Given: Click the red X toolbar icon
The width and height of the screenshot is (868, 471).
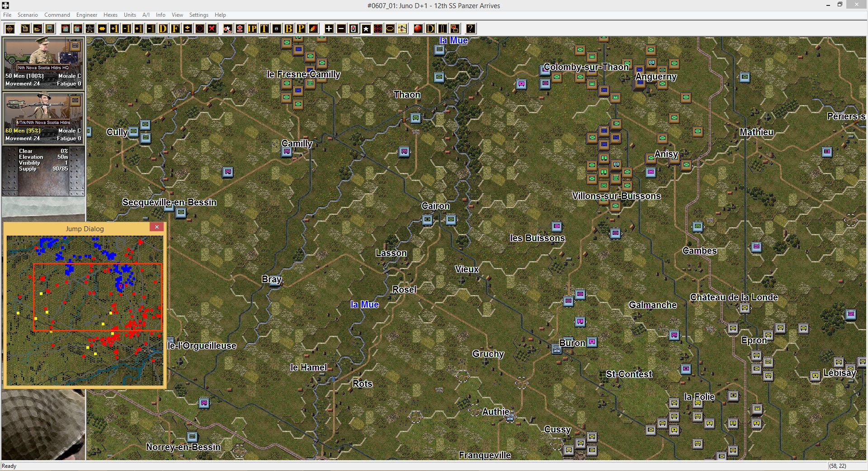Looking at the screenshot, I should [x=212, y=29].
